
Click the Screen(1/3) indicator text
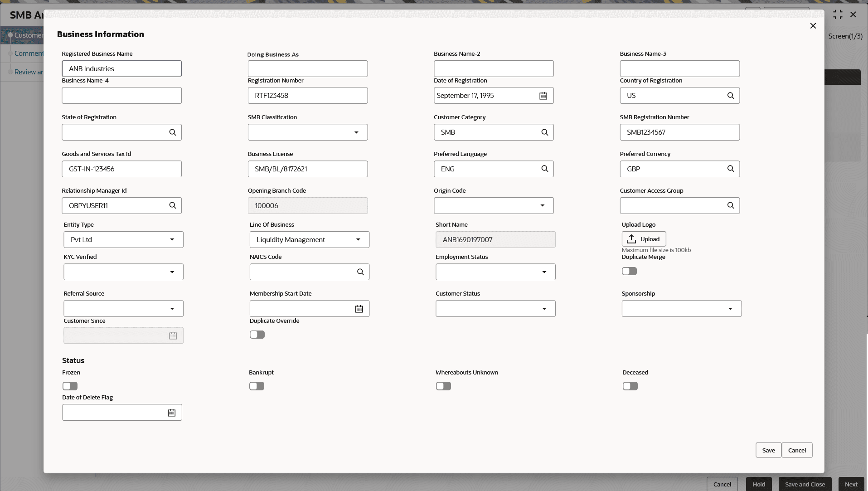pyautogui.click(x=845, y=36)
